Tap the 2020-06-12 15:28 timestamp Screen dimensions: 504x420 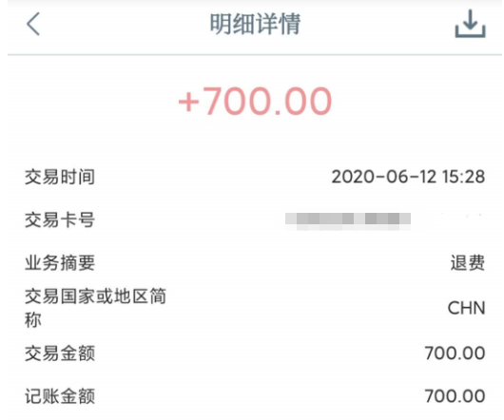(408, 177)
